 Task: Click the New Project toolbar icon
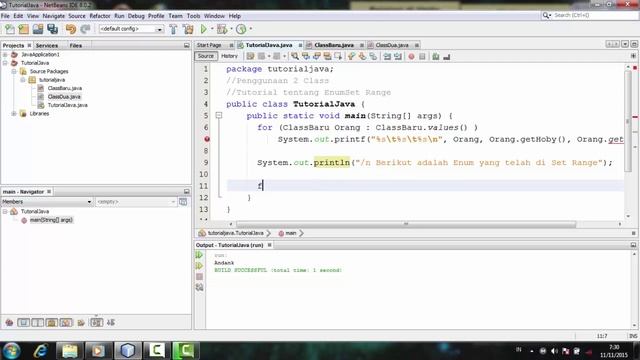click(x=24, y=29)
